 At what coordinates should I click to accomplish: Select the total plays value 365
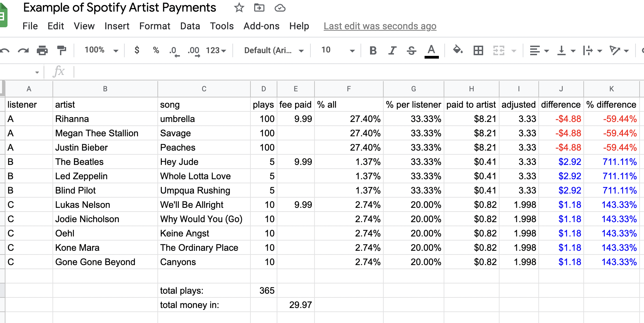(x=264, y=291)
